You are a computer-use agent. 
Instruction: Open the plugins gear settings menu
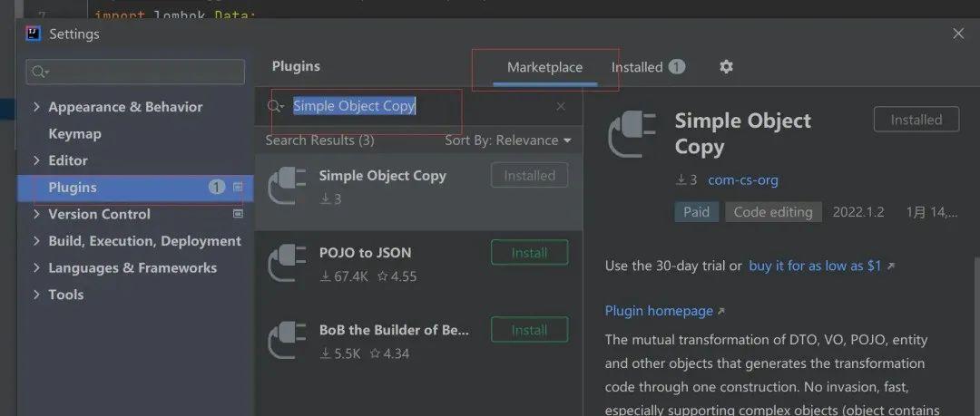[726, 67]
